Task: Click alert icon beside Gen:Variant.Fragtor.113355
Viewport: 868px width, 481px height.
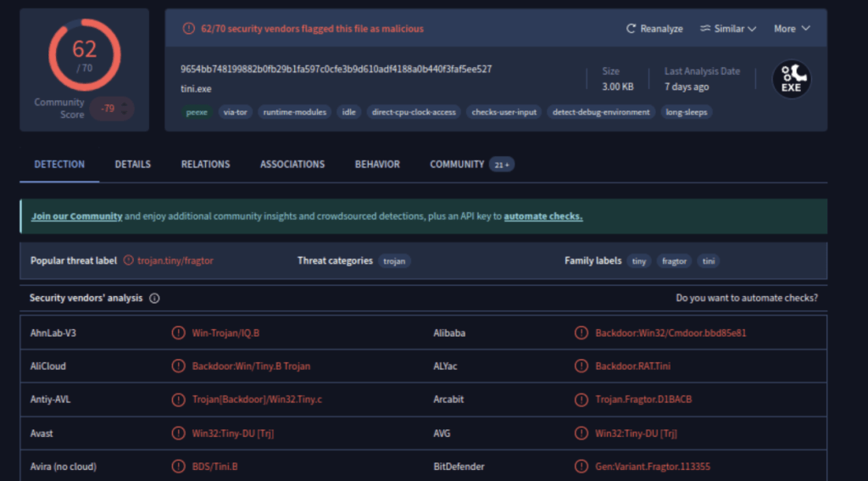Action: pyautogui.click(x=581, y=467)
